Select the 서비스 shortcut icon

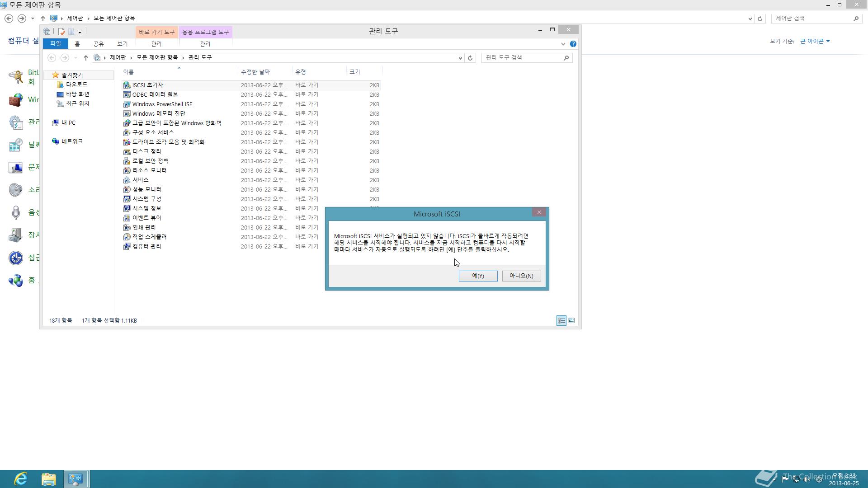click(x=127, y=180)
